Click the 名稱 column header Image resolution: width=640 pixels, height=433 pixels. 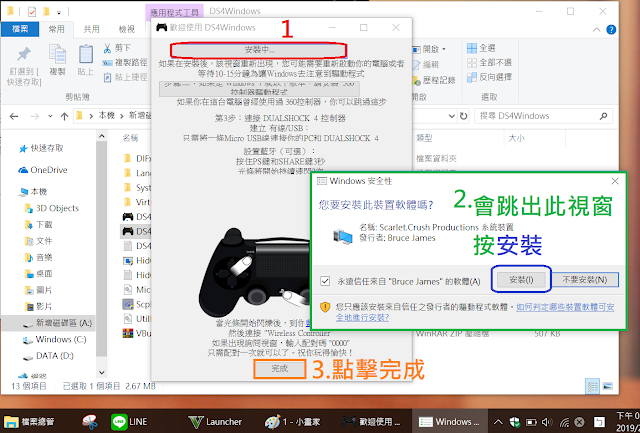tap(131, 138)
